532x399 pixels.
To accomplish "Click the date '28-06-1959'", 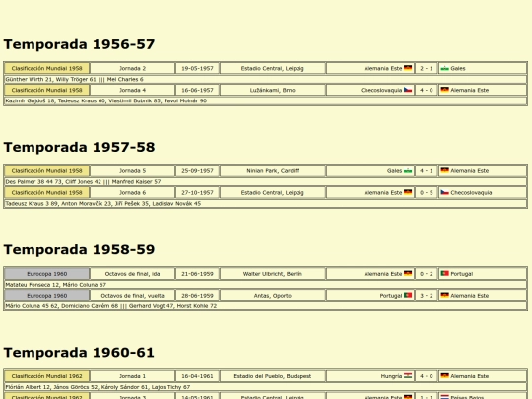I will pyautogui.click(x=197, y=296).
